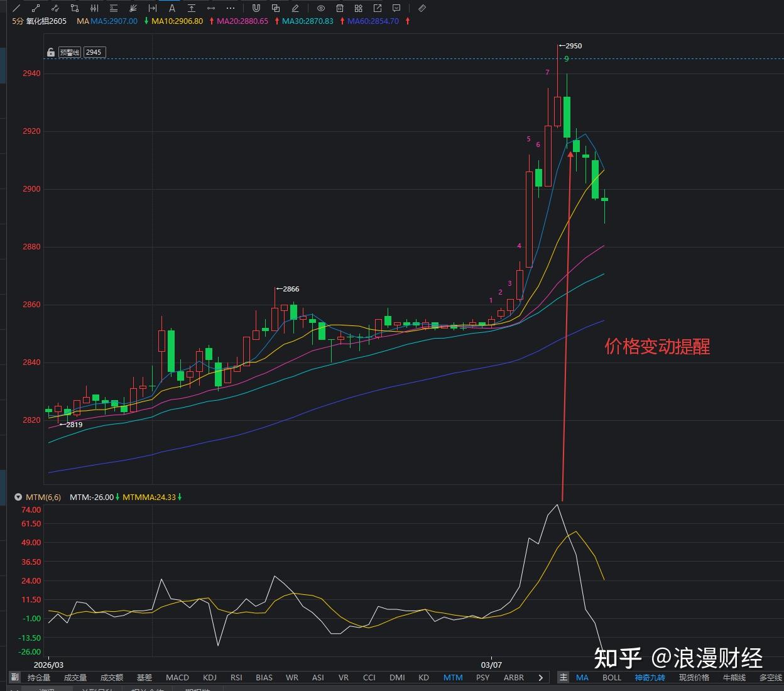Select the straight line drawing tool

coord(17,8)
